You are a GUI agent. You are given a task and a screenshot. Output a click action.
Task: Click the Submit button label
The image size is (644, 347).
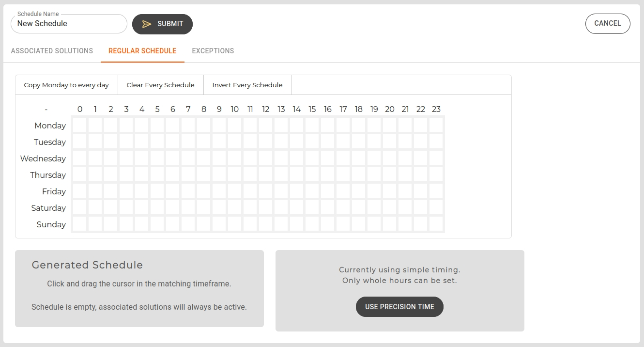(x=170, y=24)
